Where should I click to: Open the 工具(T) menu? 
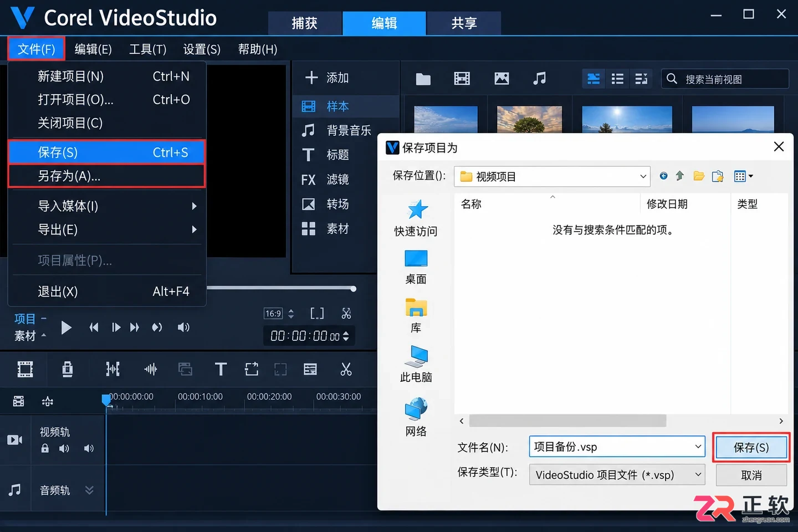click(147, 49)
